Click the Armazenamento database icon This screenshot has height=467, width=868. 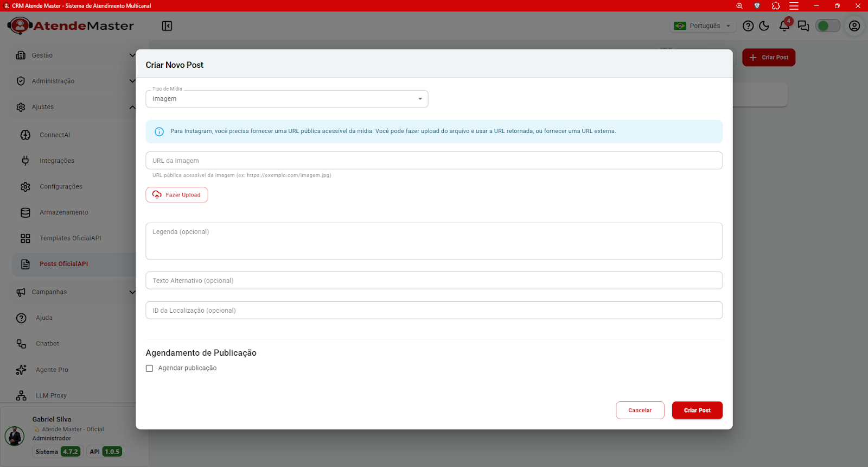coord(25,212)
